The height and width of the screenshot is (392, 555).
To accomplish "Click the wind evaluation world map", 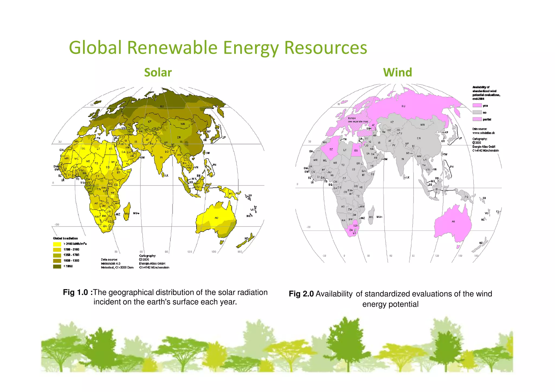I will (x=398, y=173).
